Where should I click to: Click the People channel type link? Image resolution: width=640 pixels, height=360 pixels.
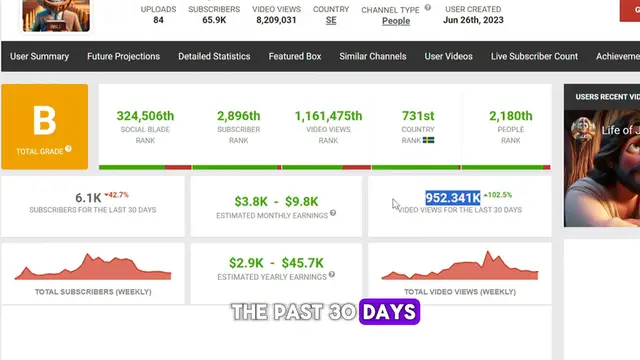(x=396, y=21)
